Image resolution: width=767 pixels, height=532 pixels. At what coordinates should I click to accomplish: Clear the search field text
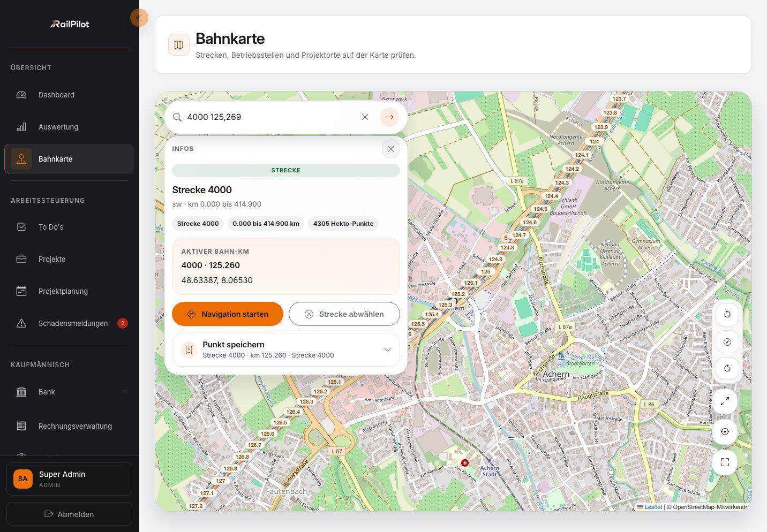(365, 117)
